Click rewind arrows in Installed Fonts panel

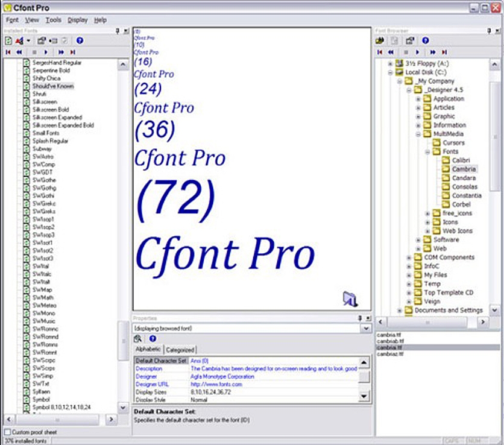[19, 52]
